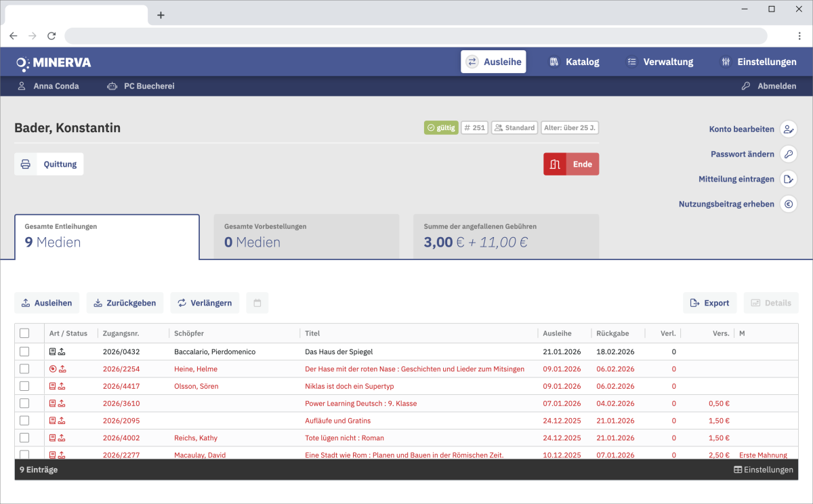
Task: Click the Zurückgeben button
Action: coord(125,303)
